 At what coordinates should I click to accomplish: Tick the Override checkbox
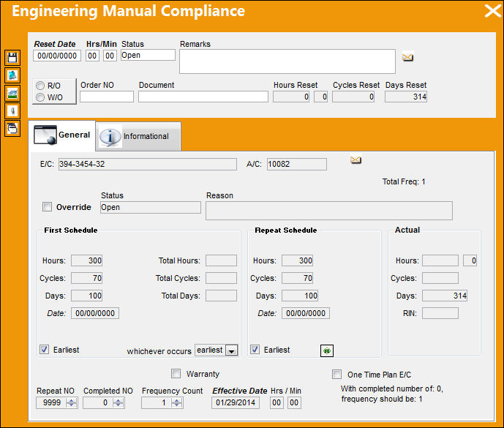pyautogui.click(x=47, y=207)
